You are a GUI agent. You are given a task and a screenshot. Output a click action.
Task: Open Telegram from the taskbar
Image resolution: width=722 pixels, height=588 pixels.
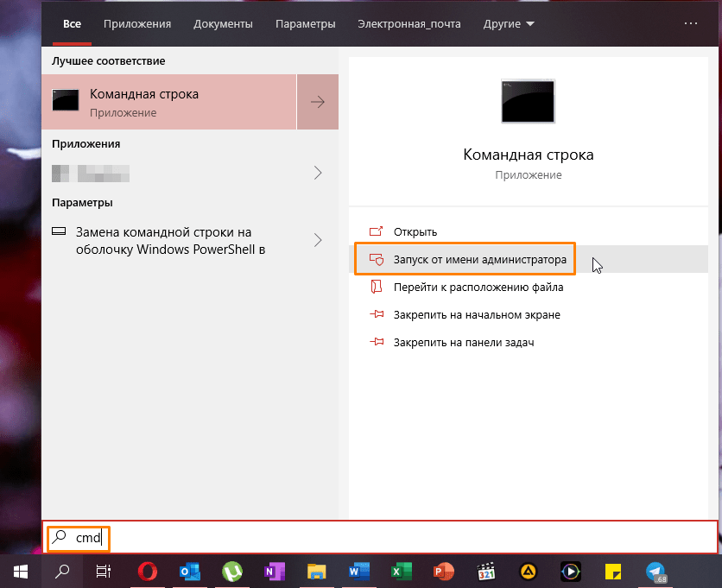click(x=655, y=572)
